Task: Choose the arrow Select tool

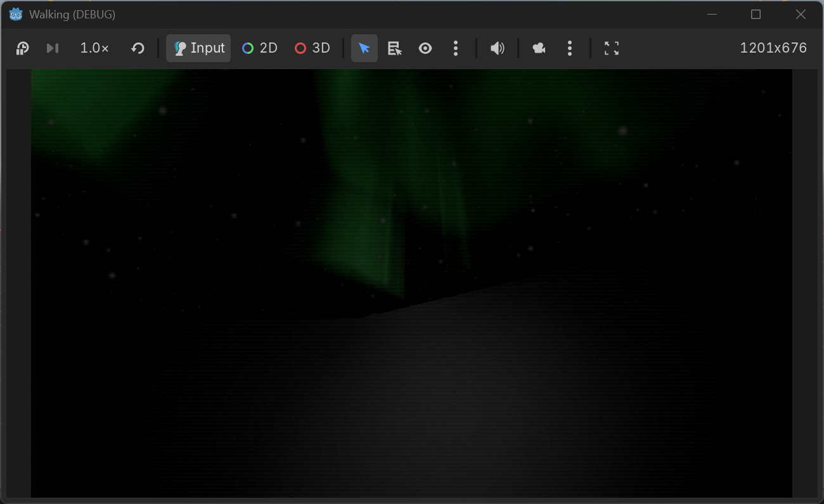Action: click(x=364, y=48)
